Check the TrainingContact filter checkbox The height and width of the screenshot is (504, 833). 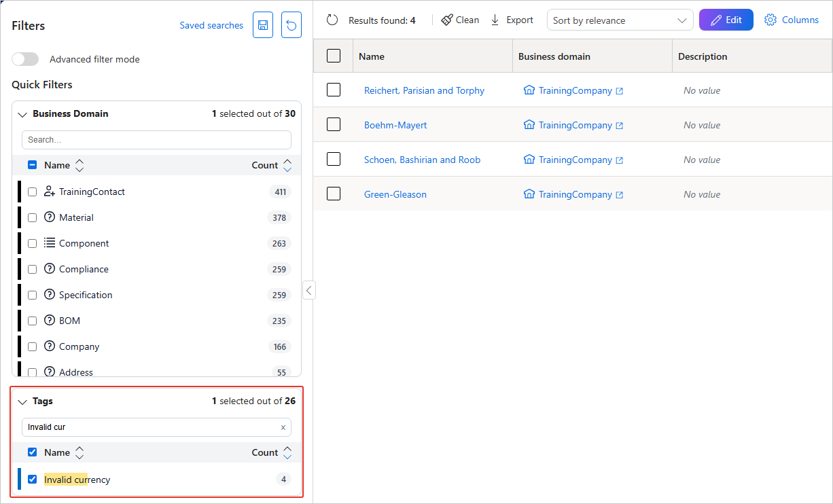32,192
